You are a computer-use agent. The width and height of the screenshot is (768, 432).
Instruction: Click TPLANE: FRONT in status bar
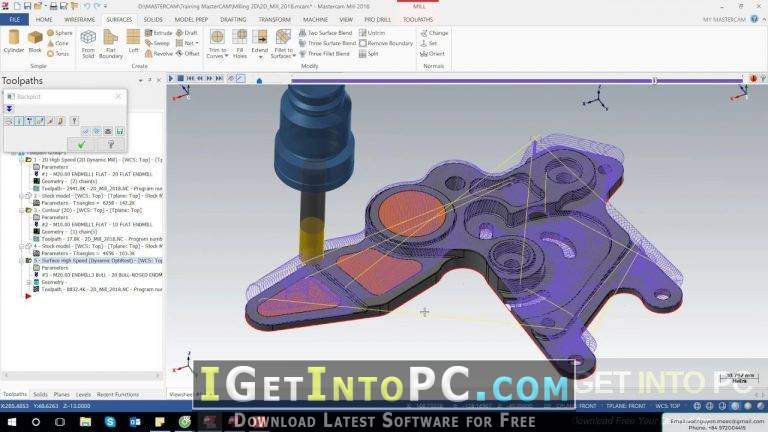click(625, 406)
